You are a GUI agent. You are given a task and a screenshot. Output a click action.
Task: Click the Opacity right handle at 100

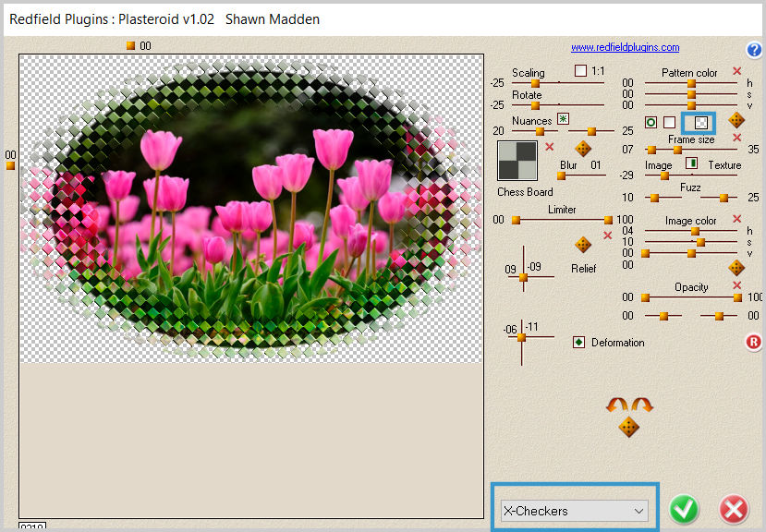point(737,297)
